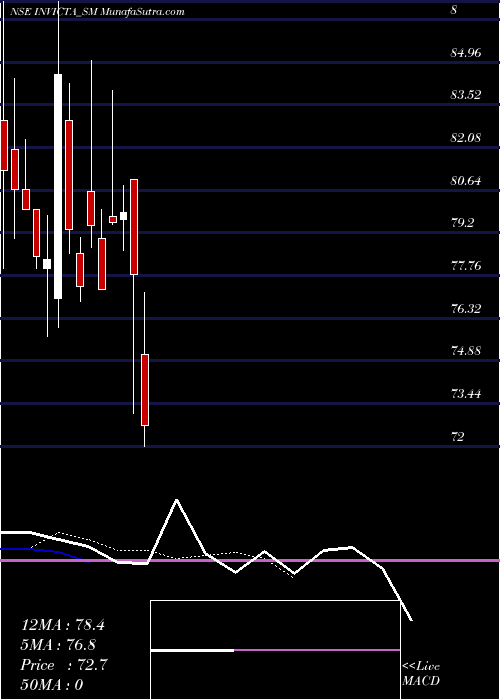Click the <<Live MACD label
Image resolution: width=500 pixels, height=700 pixels.
(421, 674)
